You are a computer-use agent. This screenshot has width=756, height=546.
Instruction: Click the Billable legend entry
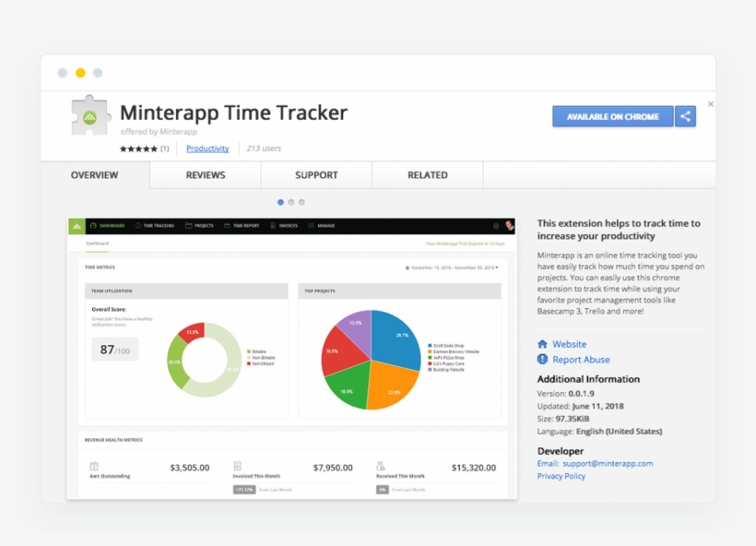click(256, 351)
